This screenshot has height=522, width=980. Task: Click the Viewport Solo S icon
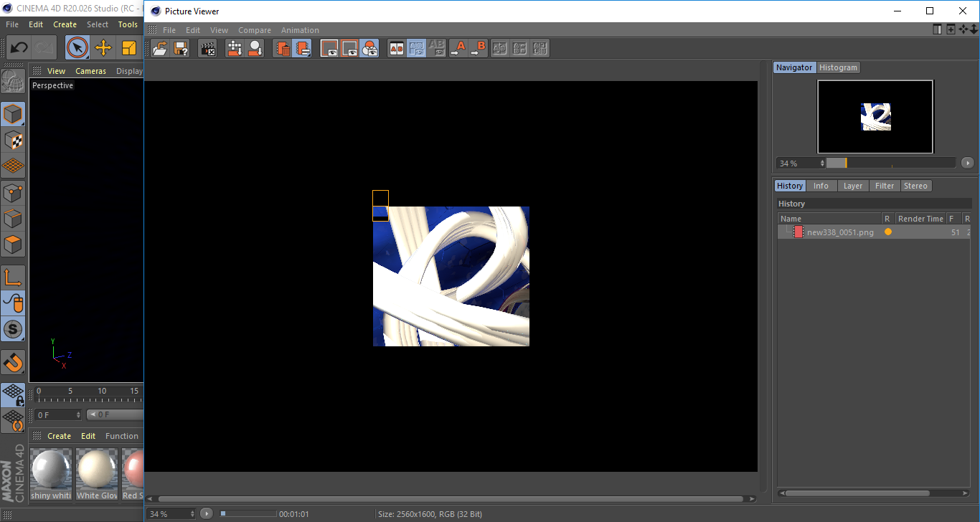pyautogui.click(x=13, y=330)
